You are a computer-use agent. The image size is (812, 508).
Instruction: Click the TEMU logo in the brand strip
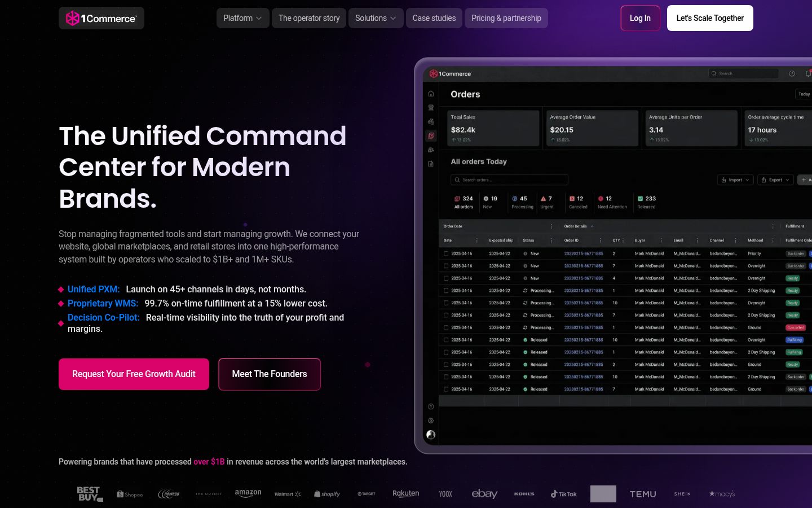pos(643,494)
